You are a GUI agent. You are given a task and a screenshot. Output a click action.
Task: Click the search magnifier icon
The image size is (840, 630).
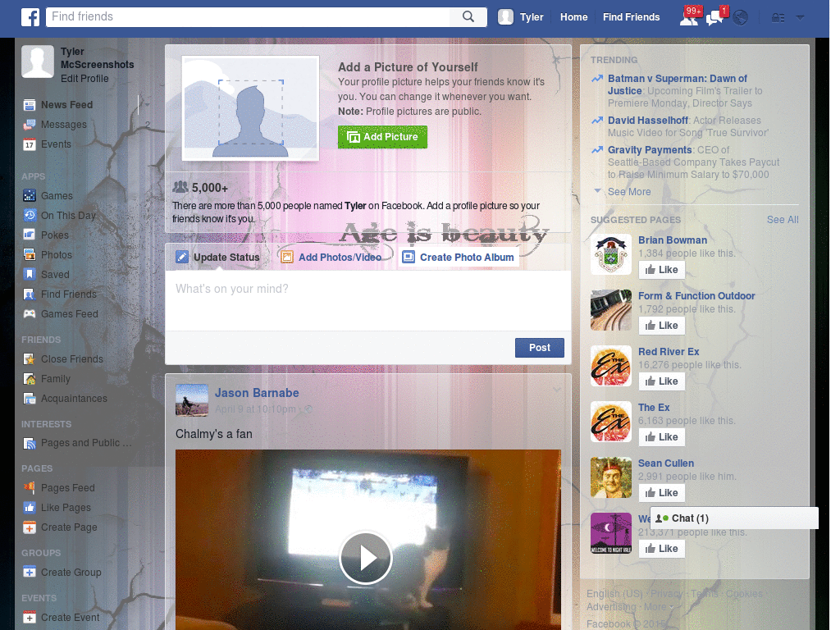pyautogui.click(x=468, y=16)
